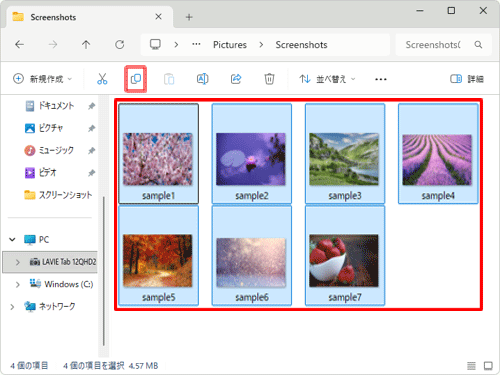Click the Refresh button
The height and width of the screenshot is (375, 500).
point(120,44)
